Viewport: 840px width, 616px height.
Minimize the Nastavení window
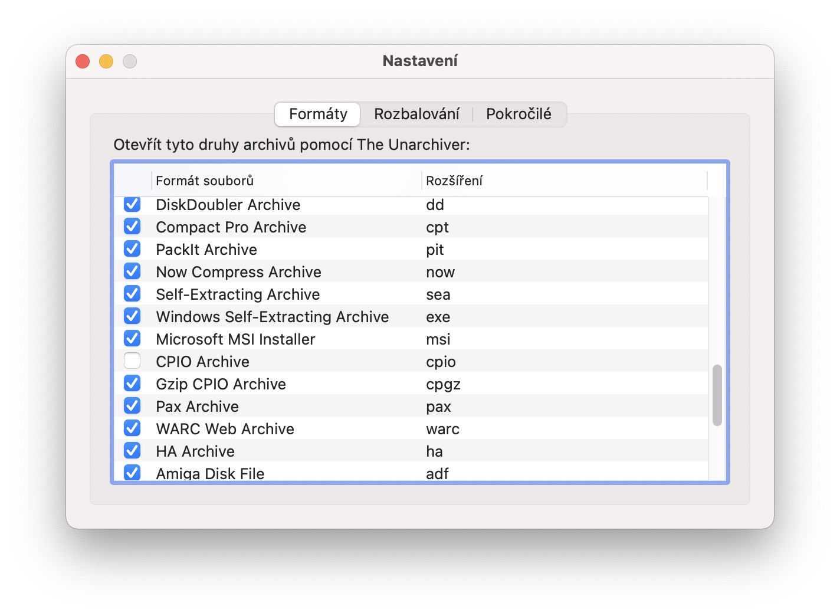coord(106,61)
